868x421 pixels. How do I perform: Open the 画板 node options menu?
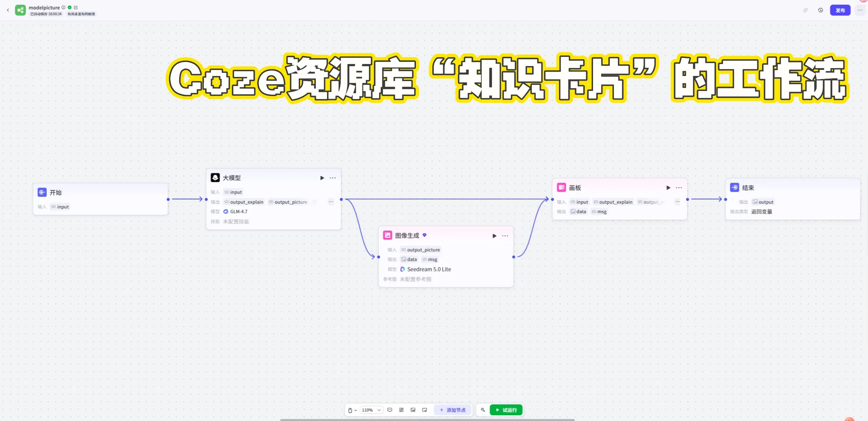point(679,188)
